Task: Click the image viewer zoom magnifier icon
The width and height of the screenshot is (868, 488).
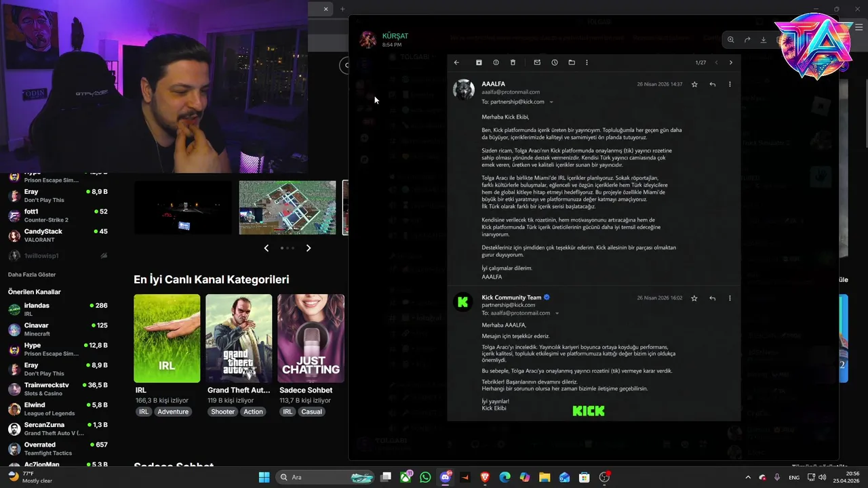Action: point(730,40)
